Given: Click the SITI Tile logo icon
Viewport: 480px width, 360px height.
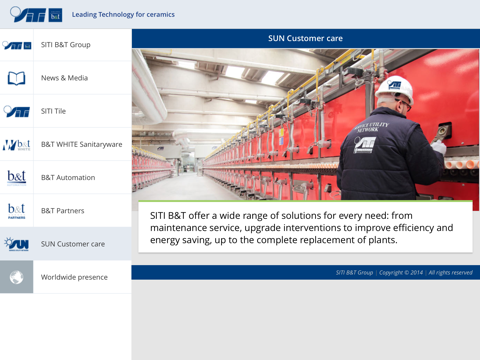Looking at the screenshot, I should pos(17,111).
